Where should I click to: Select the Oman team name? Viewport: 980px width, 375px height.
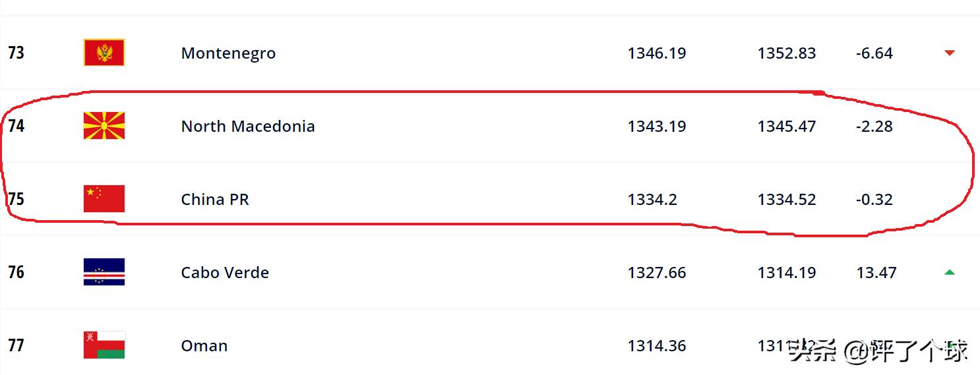pos(204,346)
